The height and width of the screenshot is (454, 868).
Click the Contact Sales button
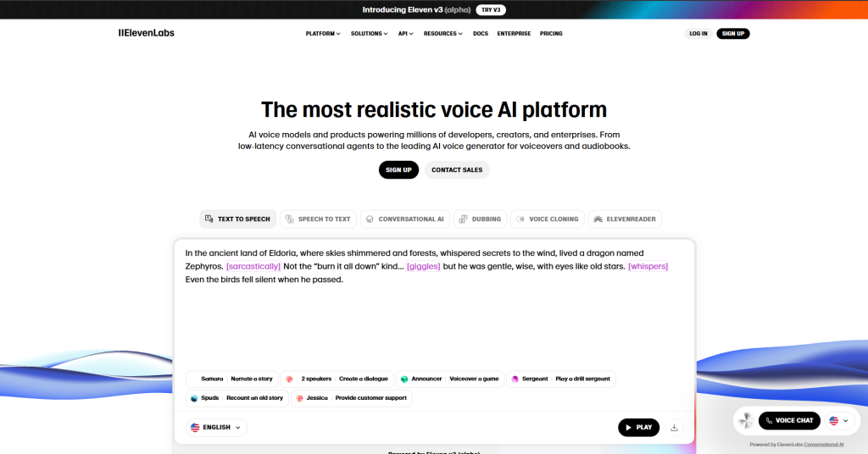coord(457,169)
